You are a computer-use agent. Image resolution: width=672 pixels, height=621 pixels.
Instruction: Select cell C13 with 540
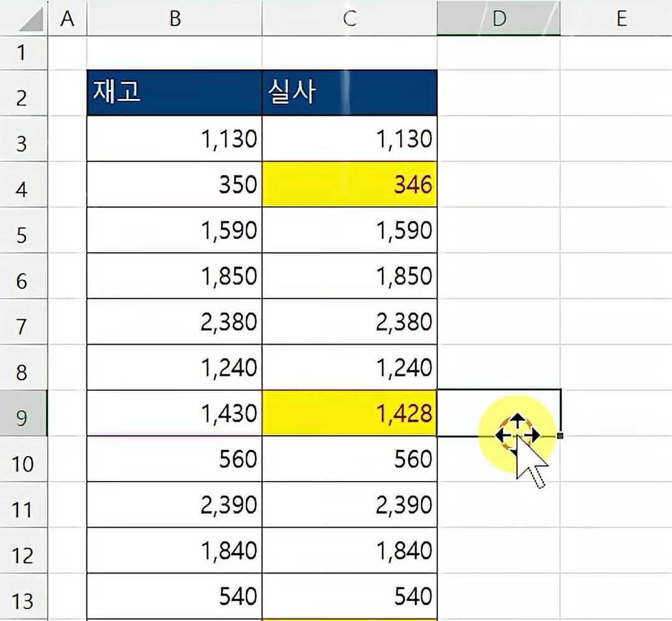[x=349, y=597]
